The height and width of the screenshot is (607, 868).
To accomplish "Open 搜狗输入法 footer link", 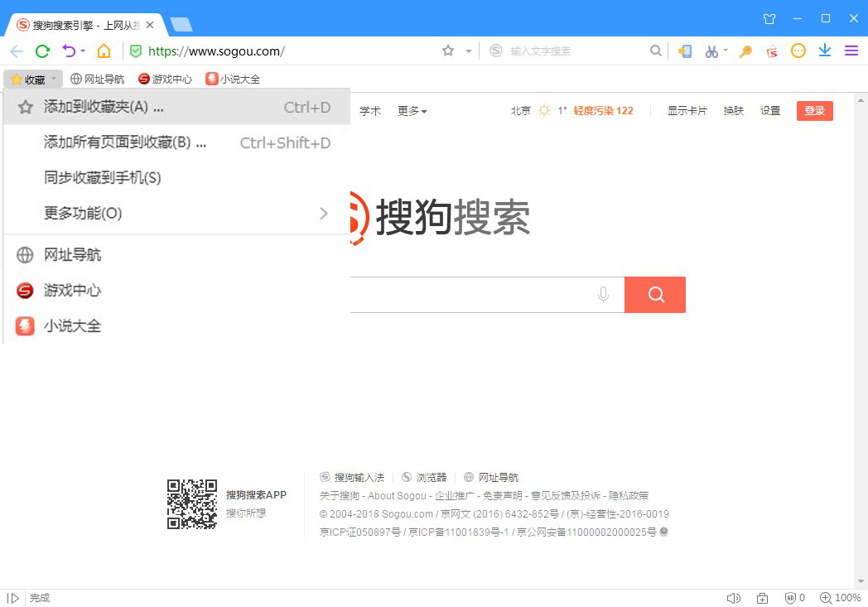I will pyautogui.click(x=352, y=477).
